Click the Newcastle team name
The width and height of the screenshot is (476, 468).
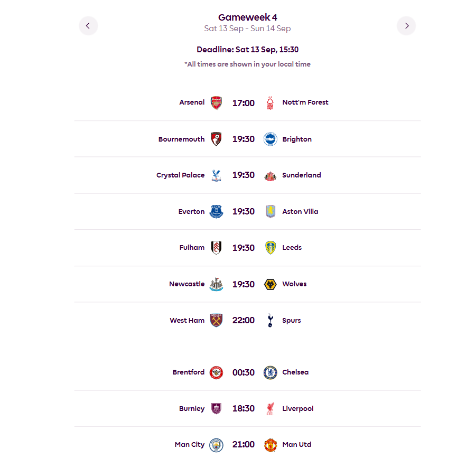tap(186, 284)
